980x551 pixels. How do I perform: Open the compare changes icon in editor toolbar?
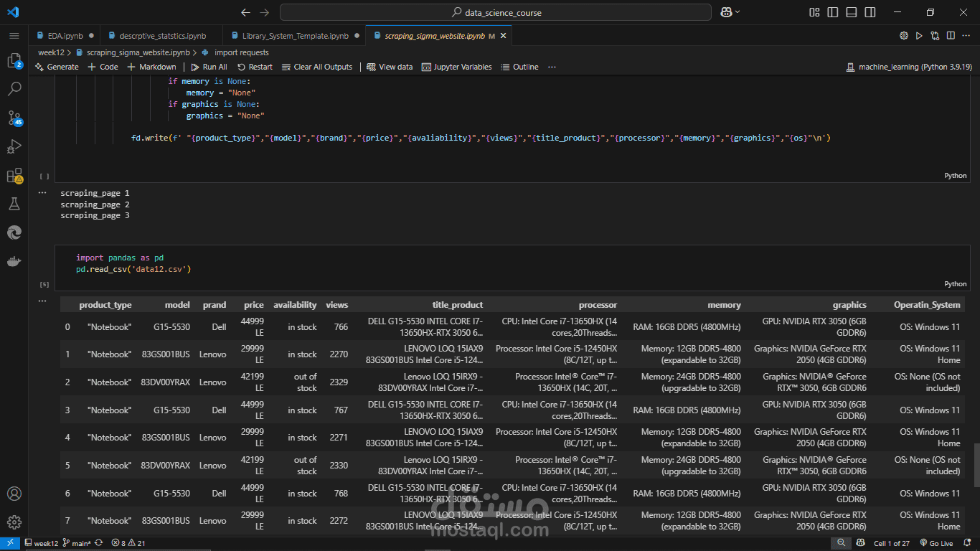tap(935, 35)
